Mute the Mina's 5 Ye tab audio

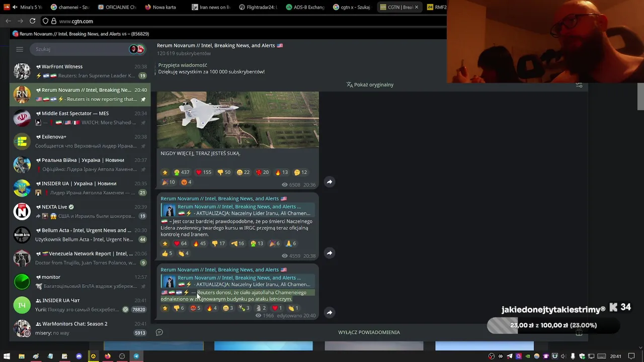tap(15, 7)
